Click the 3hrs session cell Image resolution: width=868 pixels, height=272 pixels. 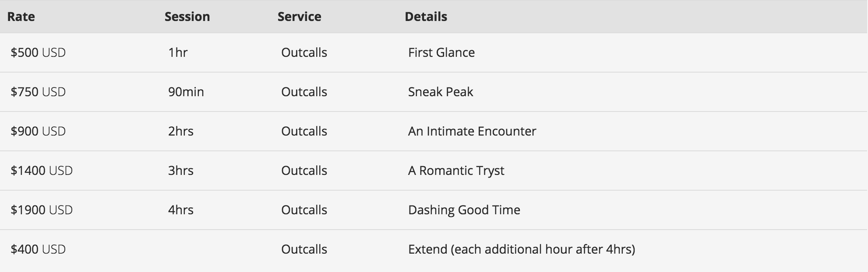click(181, 171)
